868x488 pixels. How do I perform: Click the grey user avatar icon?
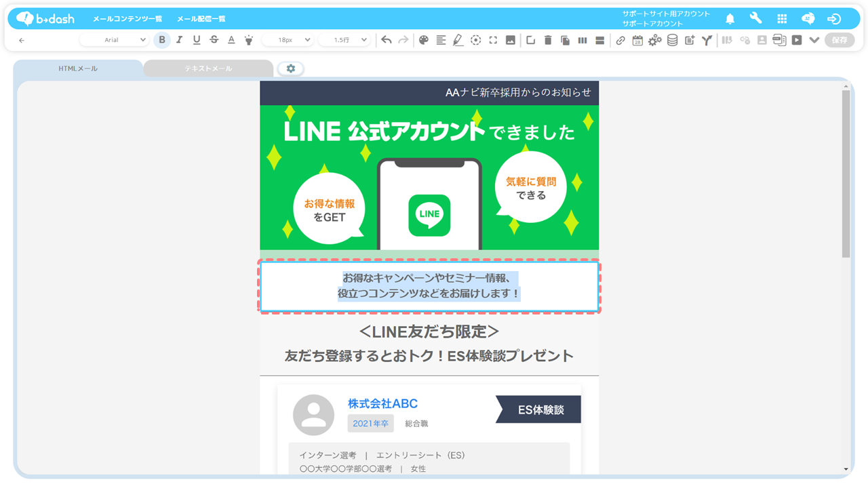[313, 415]
